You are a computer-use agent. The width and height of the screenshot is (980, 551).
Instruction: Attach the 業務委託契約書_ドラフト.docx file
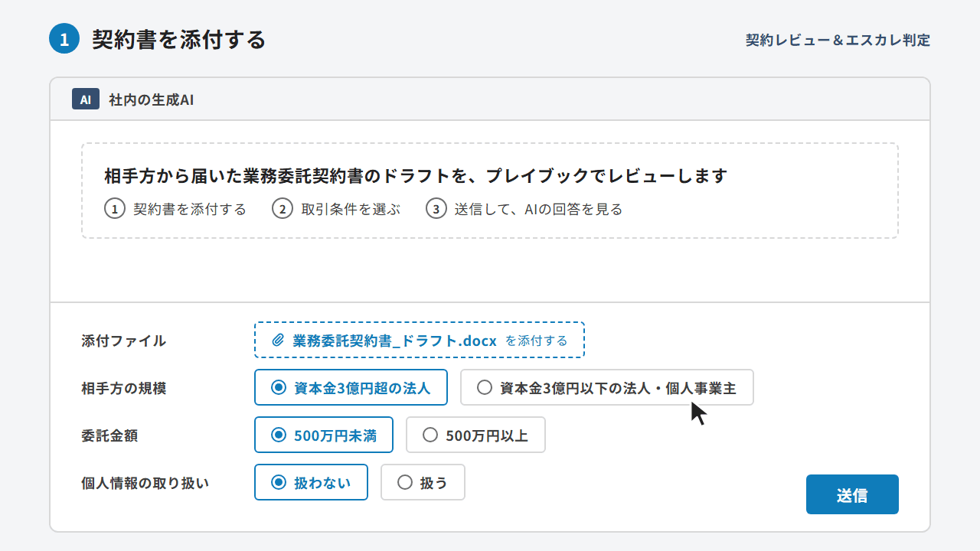click(x=420, y=340)
